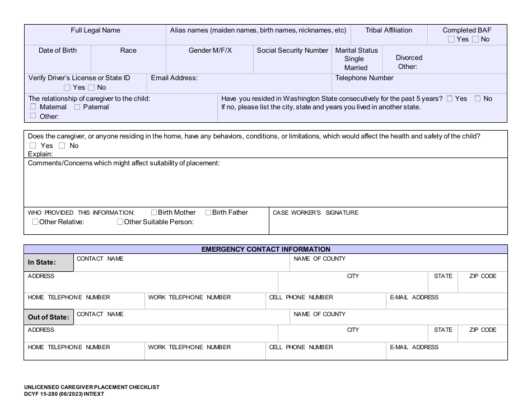Viewport: 532px width, 412px height.
Task: Enable the Yes option under Verify Driver's License
Action: (67, 87)
